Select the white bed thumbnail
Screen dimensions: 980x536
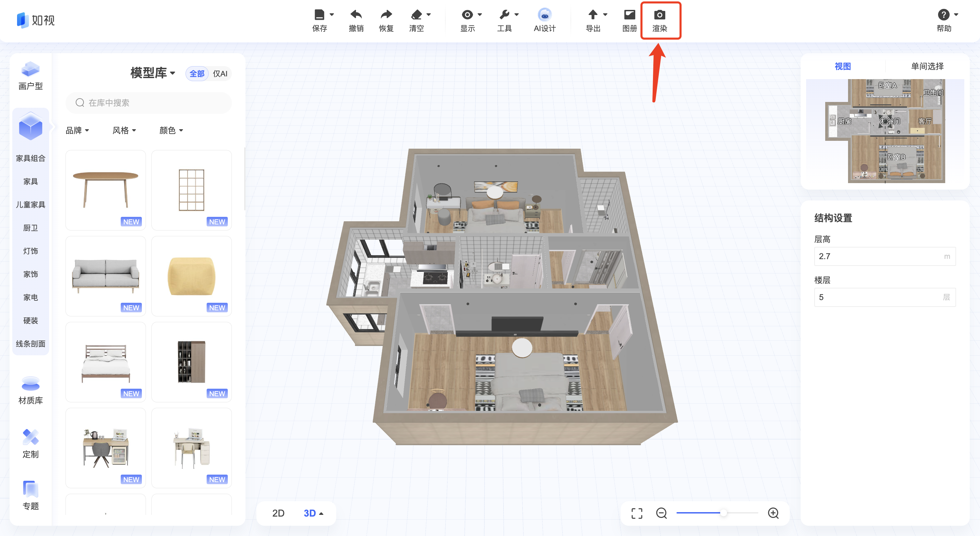click(x=105, y=362)
